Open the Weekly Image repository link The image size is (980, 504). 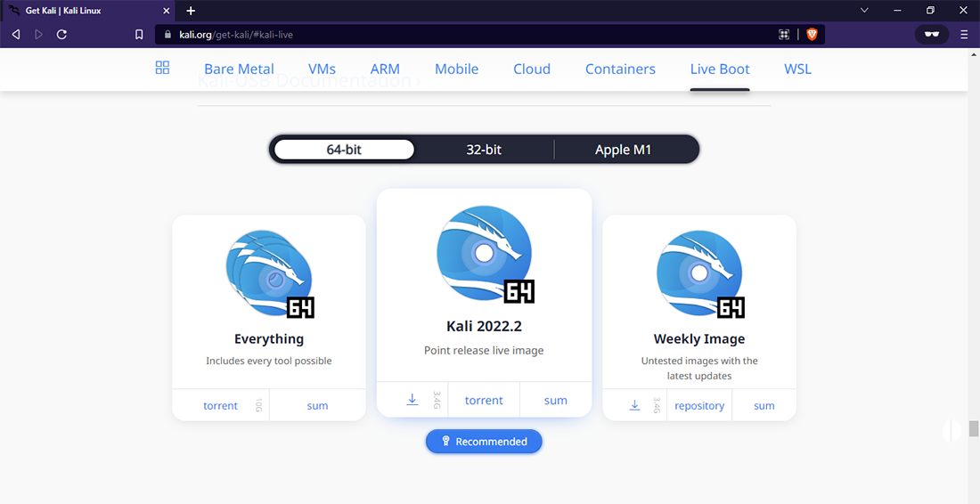(x=699, y=405)
